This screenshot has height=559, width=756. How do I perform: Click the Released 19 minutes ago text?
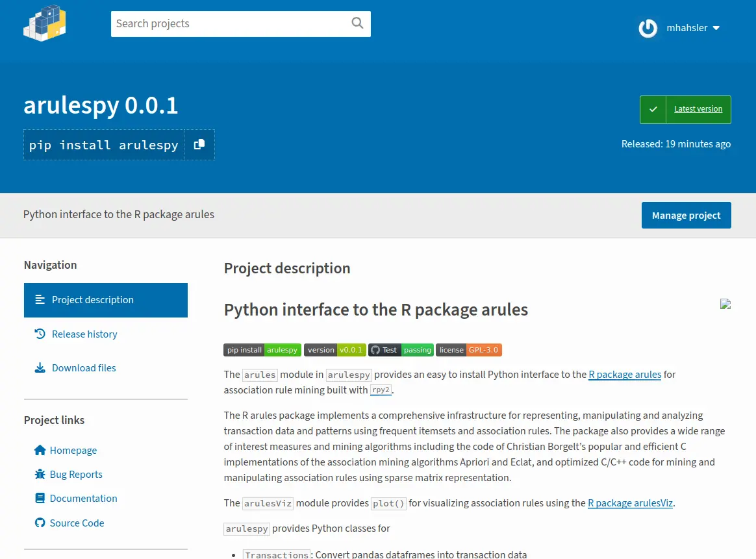coord(676,144)
